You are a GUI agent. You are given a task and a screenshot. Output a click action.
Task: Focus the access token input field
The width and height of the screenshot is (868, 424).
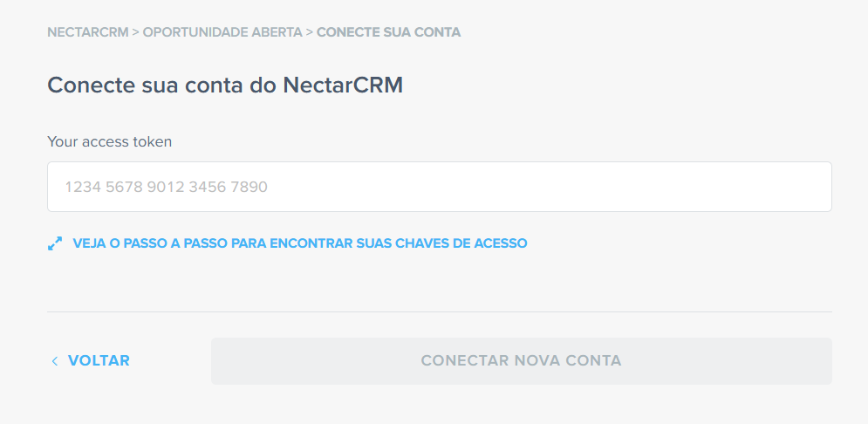[440, 187]
